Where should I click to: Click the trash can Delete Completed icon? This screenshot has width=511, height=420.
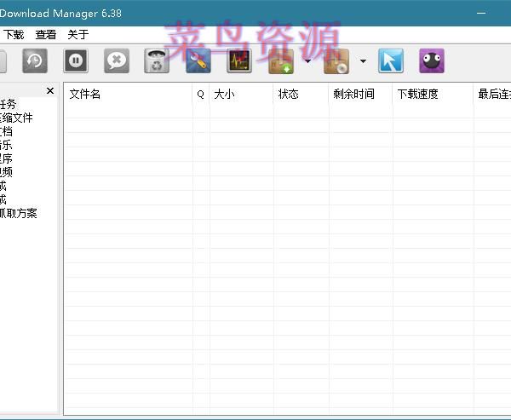[x=157, y=60]
